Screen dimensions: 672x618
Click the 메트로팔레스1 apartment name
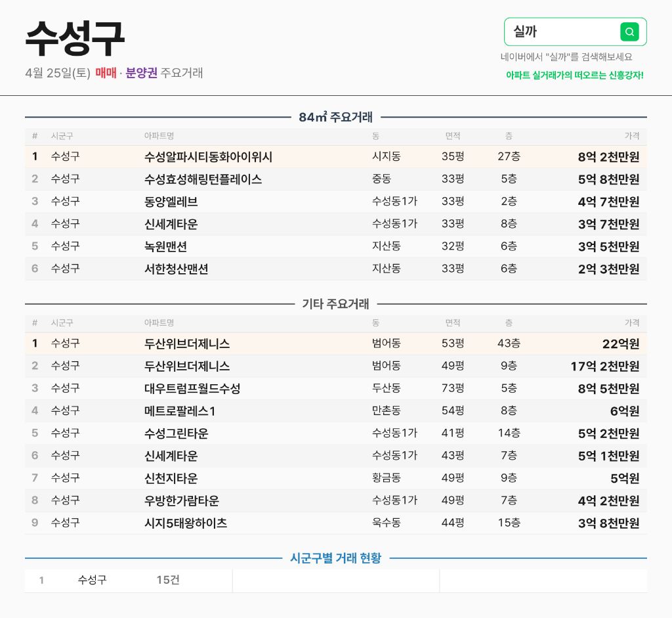click(180, 411)
